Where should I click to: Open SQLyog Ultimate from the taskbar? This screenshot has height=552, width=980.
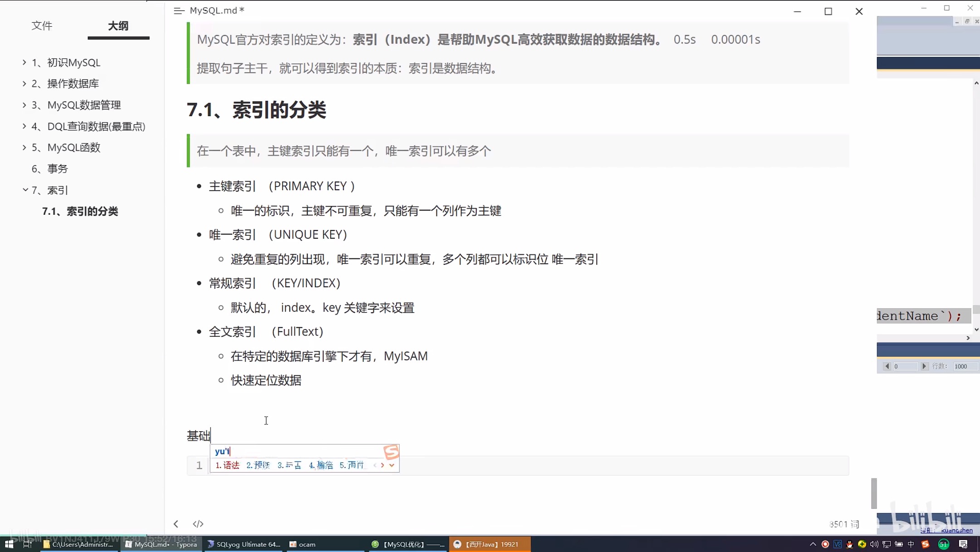point(244,544)
